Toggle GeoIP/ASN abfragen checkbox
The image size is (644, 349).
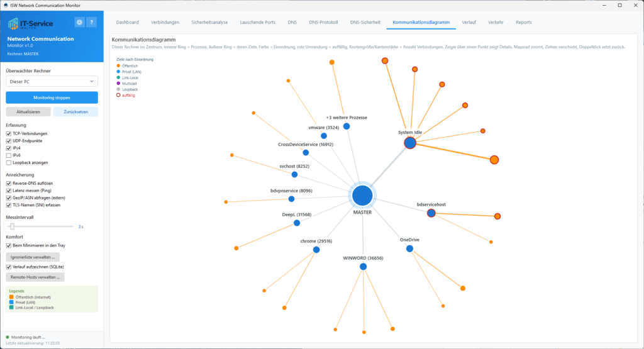9,198
